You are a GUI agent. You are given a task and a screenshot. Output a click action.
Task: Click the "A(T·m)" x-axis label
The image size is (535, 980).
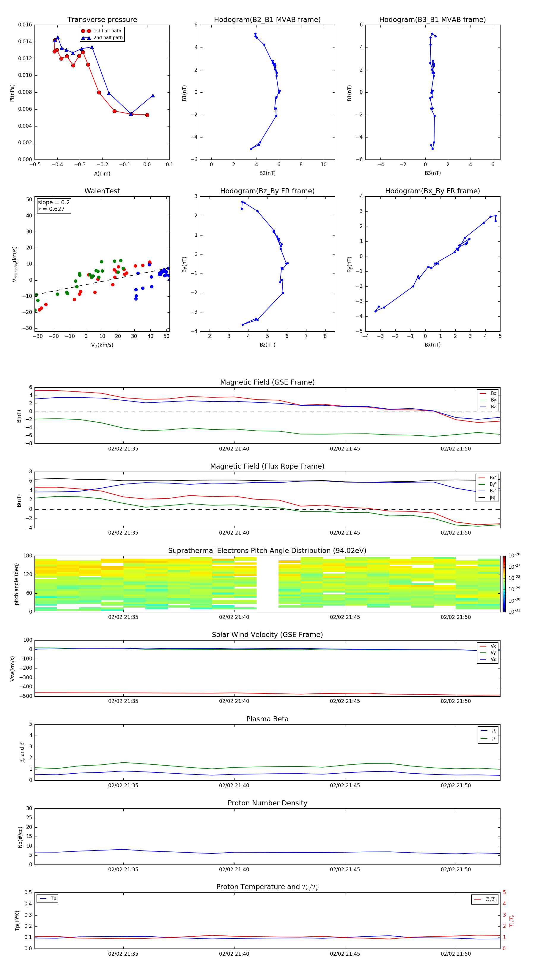point(102,174)
